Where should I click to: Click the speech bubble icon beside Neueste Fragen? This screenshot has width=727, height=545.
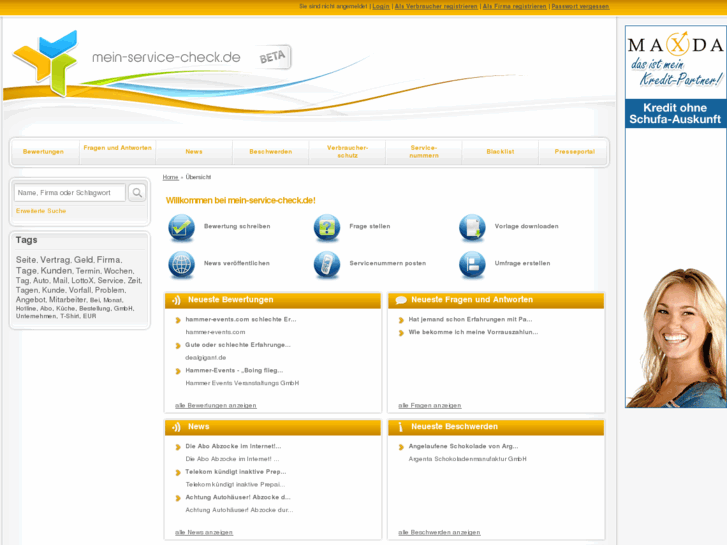click(x=401, y=301)
